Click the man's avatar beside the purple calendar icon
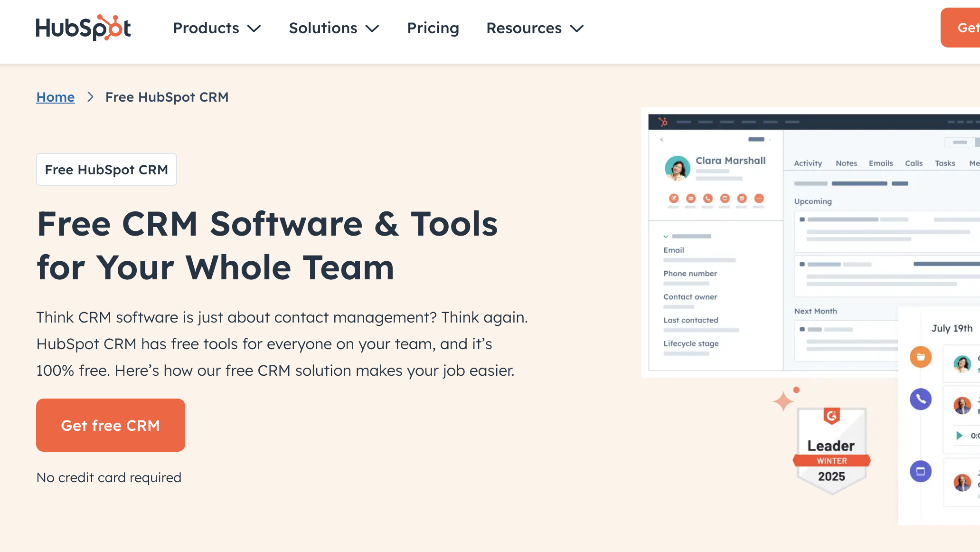 [962, 483]
